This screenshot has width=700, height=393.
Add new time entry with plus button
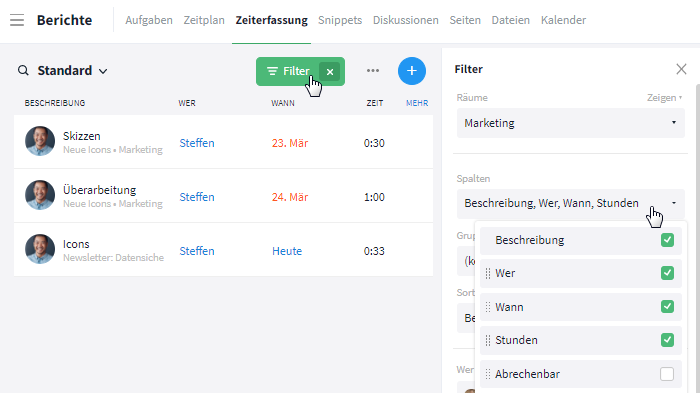click(412, 71)
